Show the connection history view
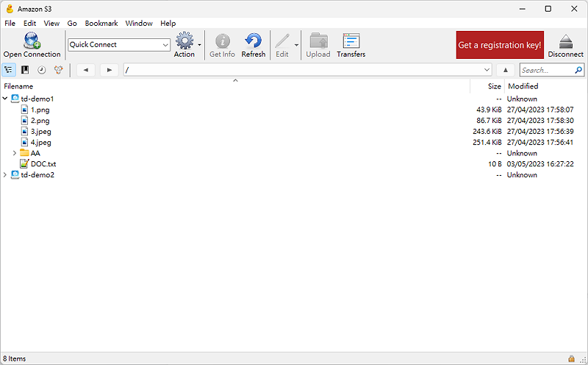The height and width of the screenshot is (365, 588). click(x=42, y=70)
